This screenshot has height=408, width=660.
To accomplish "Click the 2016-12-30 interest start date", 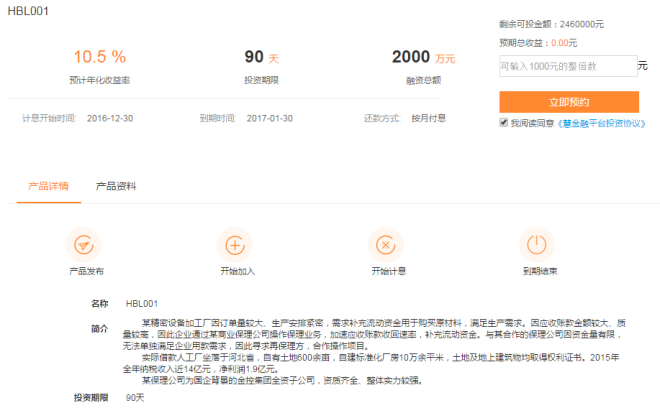I will (111, 118).
